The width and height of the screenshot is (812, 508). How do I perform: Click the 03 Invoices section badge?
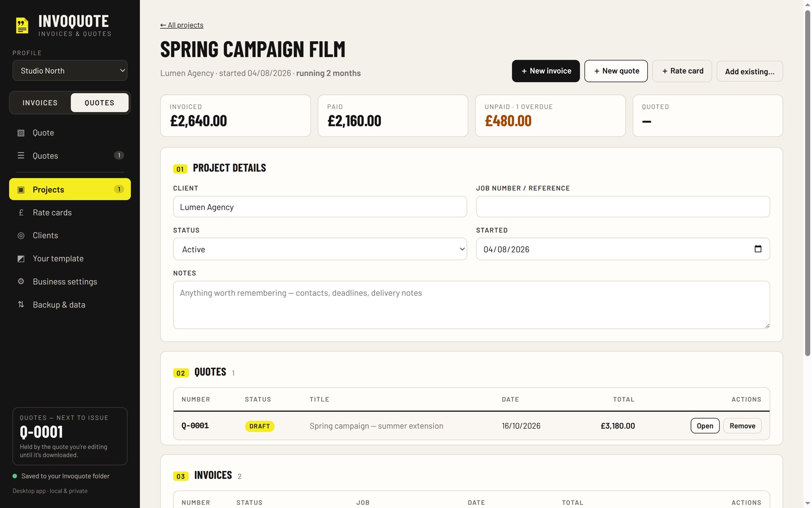[x=181, y=476]
